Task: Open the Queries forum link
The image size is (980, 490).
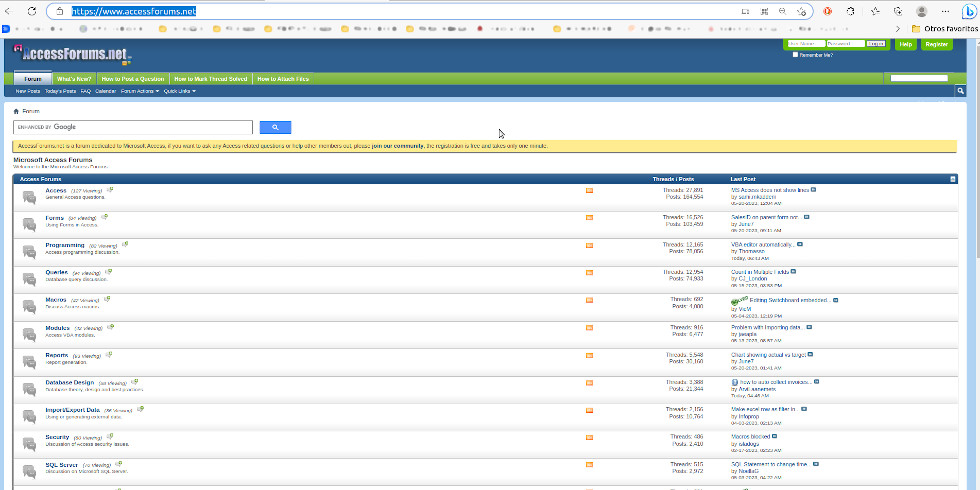Action: coord(56,272)
